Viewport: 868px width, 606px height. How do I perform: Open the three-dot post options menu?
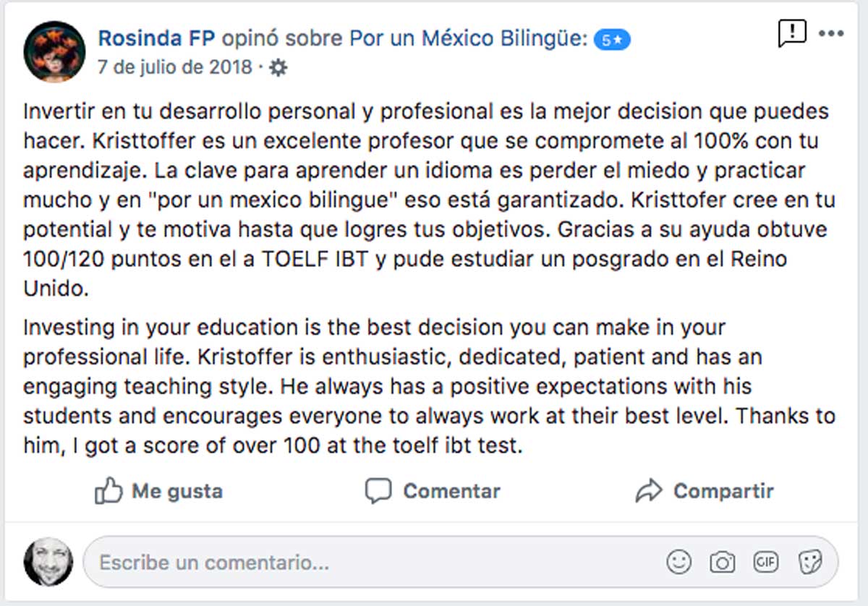click(x=831, y=34)
